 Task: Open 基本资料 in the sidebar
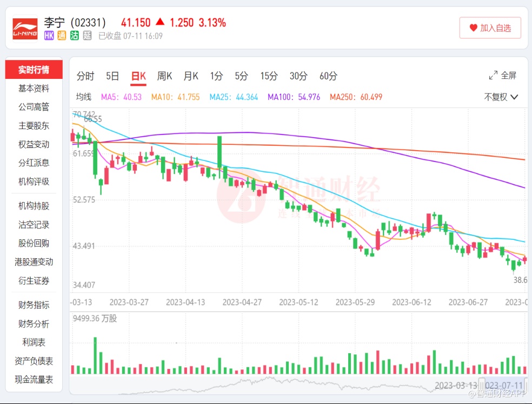34,89
